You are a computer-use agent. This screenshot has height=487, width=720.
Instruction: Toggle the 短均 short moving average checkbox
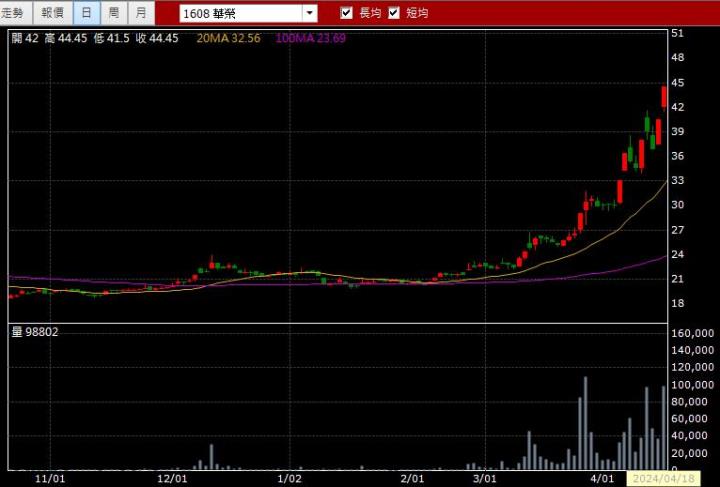(x=394, y=13)
